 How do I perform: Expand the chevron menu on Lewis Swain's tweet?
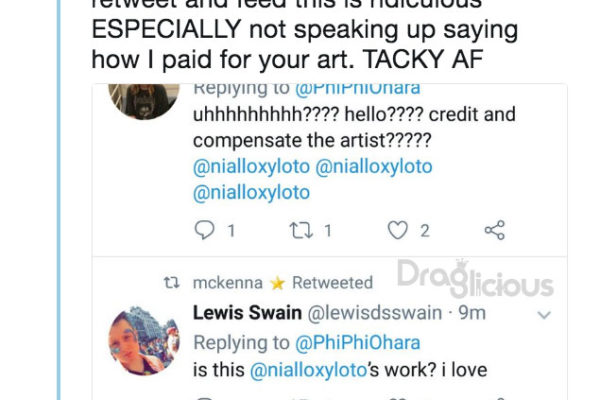pos(544,315)
